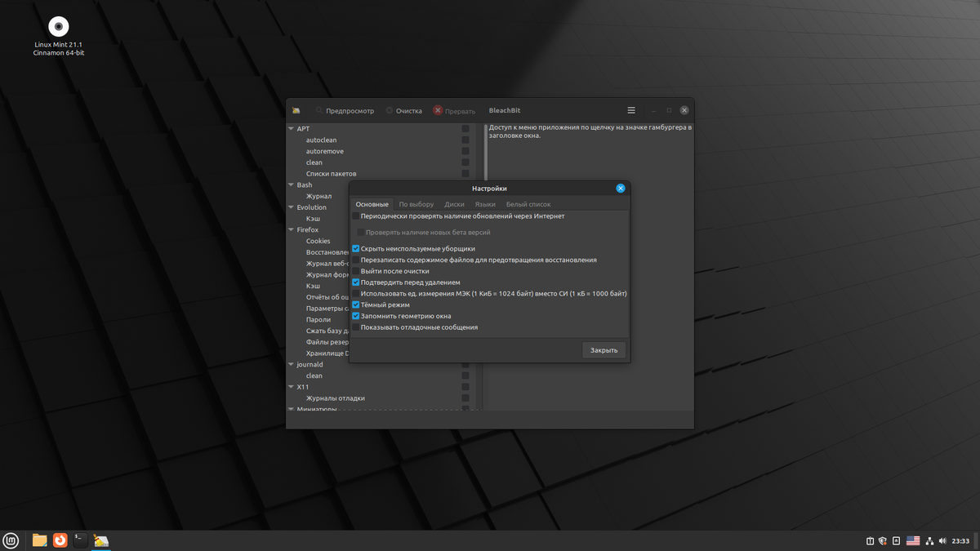
Task: Open the Диски tab in settings
Action: click(x=454, y=204)
